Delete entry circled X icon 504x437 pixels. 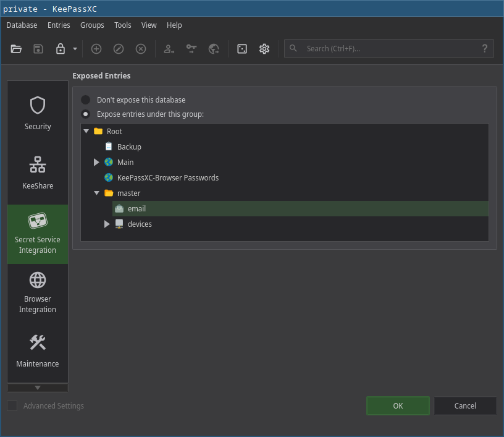coord(141,49)
